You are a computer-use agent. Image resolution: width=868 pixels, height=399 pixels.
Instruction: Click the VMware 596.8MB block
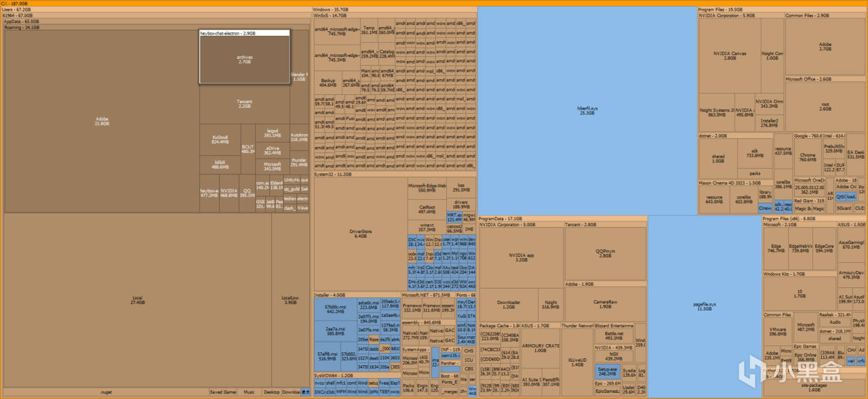[778, 332]
